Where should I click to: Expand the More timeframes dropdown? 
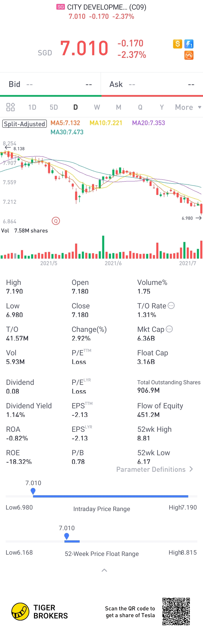(x=188, y=107)
